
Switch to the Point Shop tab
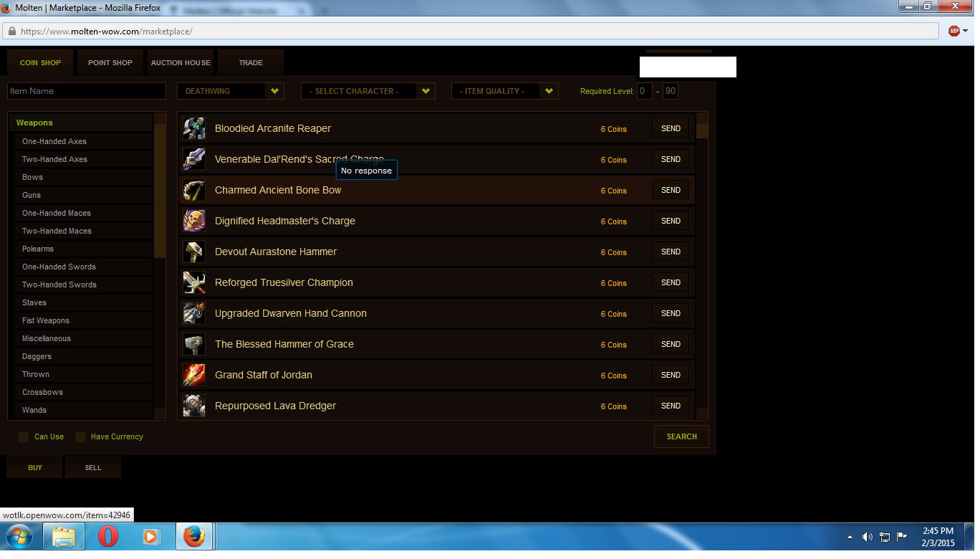[x=110, y=62]
